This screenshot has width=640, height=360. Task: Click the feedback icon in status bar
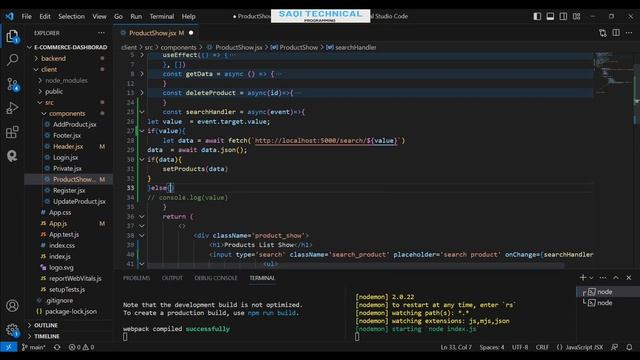615,347
